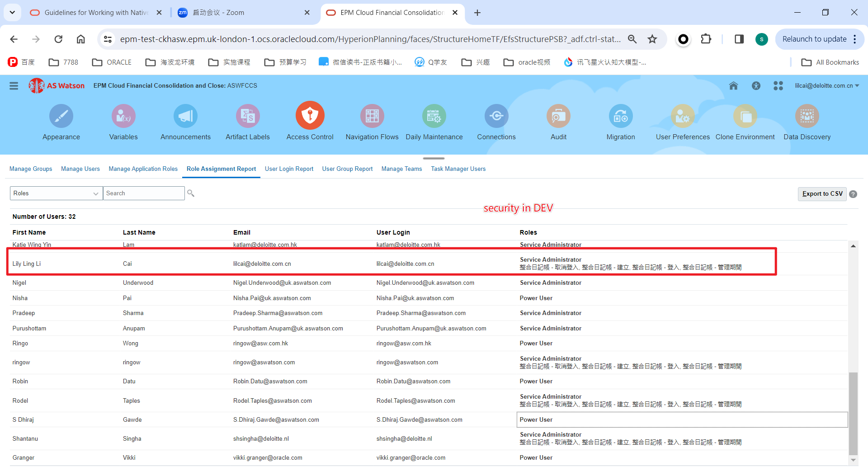This screenshot has width=868, height=471.
Task: Go back to the previous page
Action: [x=14, y=39]
